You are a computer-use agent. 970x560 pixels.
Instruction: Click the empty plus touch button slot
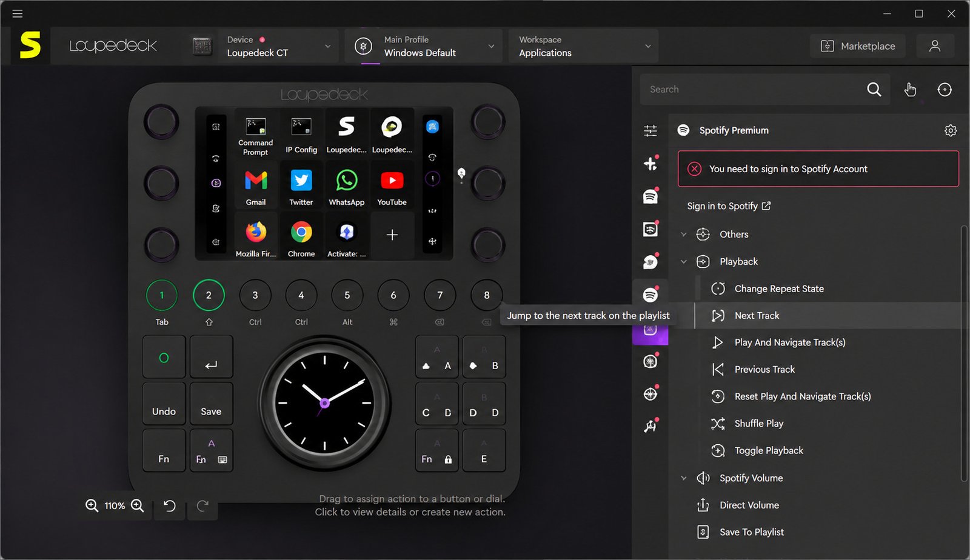tap(392, 235)
